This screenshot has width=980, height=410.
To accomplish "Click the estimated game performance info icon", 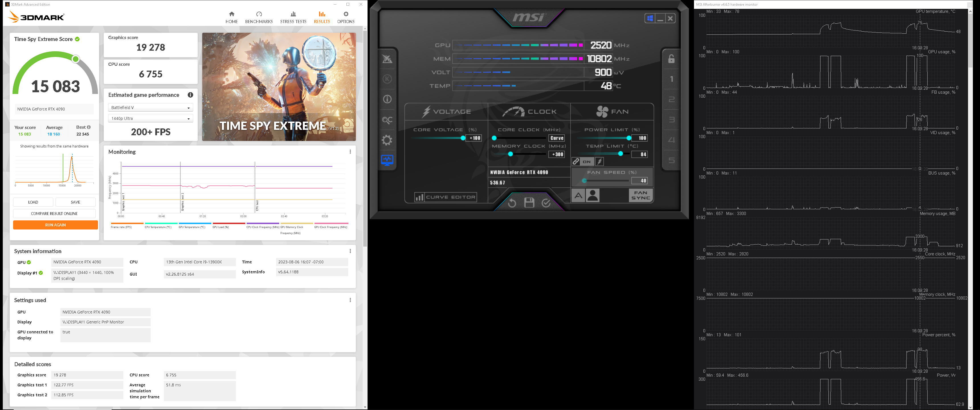I will [x=190, y=95].
